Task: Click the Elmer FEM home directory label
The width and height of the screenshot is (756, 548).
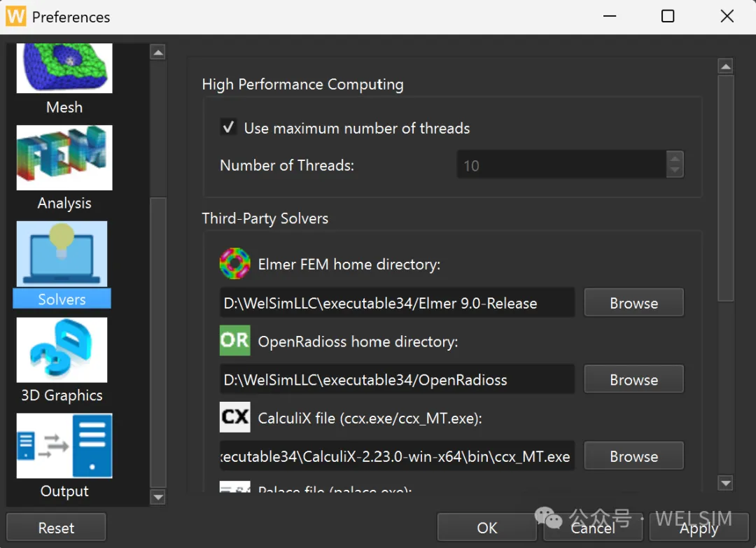Action: click(x=349, y=264)
